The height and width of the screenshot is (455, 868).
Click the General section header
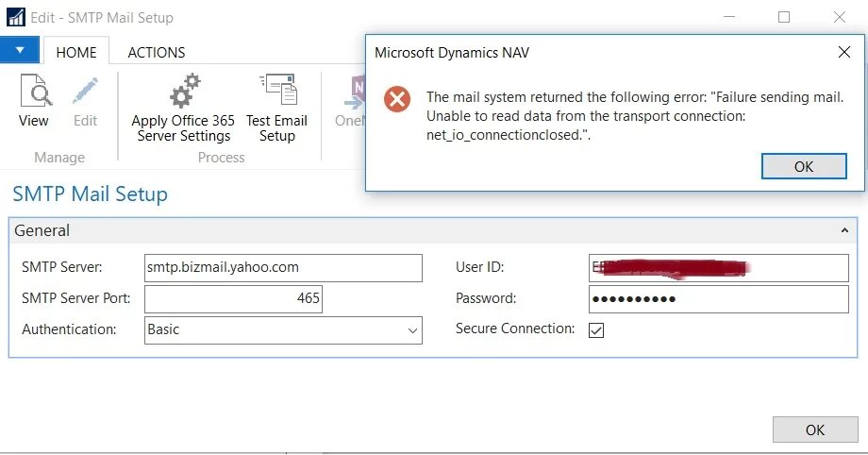tap(433, 230)
